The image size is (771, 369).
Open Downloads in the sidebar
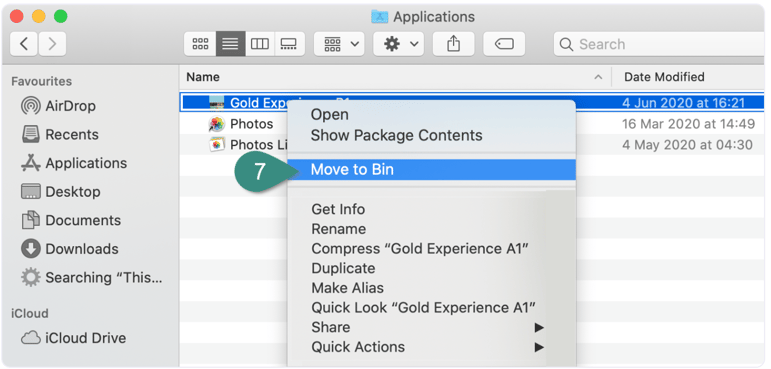[x=82, y=248]
